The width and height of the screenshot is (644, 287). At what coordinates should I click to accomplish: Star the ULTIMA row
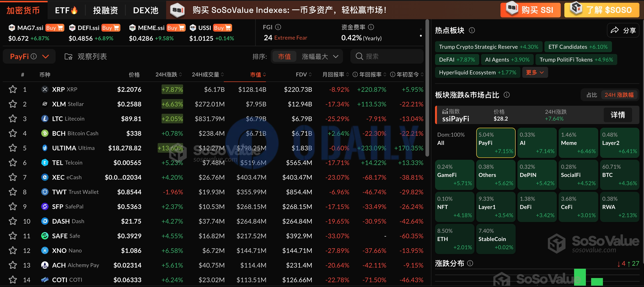[x=13, y=148]
